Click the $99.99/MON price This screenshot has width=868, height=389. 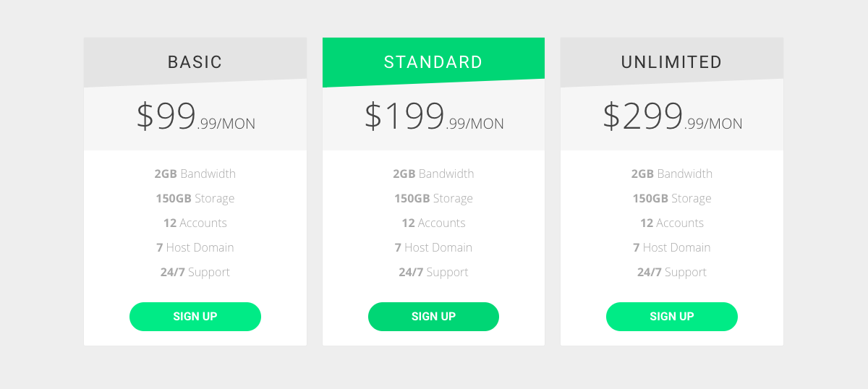[195, 116]
